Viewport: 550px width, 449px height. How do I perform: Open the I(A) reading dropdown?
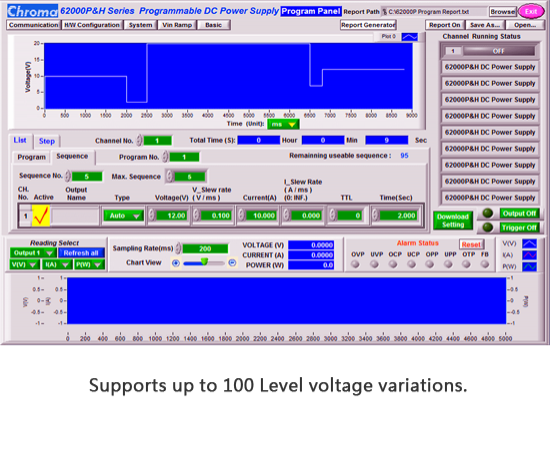pos(57,264)
